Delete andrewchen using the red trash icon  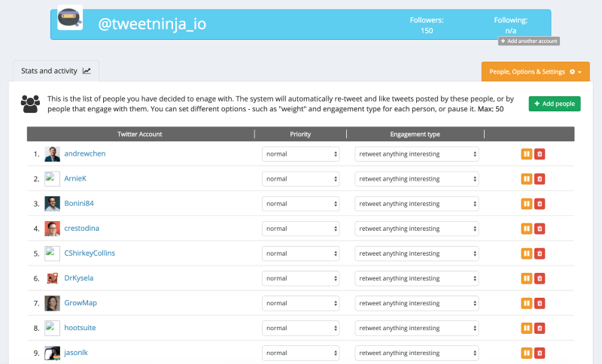click(540, 154)
